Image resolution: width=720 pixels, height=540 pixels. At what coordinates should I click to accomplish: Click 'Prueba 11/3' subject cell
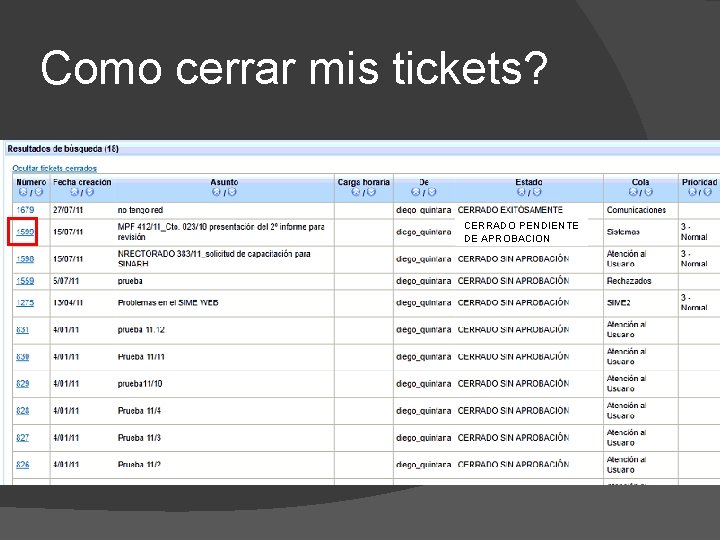(139, 438)
